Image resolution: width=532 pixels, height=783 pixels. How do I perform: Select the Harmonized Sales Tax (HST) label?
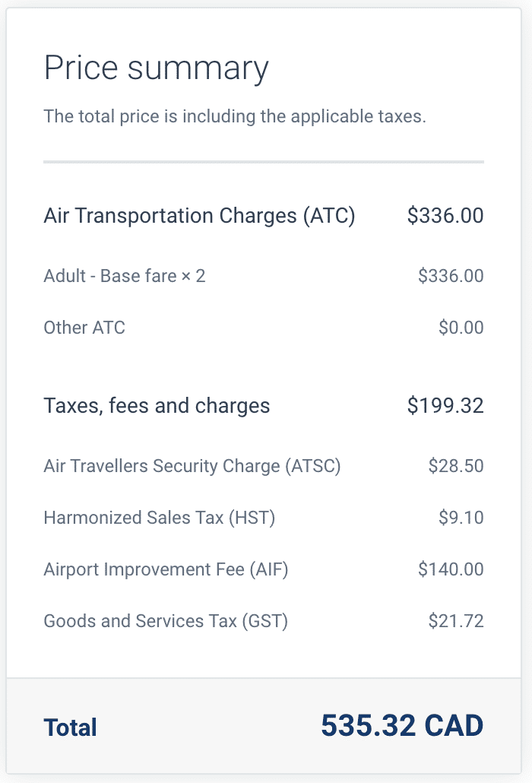point(160,518)
